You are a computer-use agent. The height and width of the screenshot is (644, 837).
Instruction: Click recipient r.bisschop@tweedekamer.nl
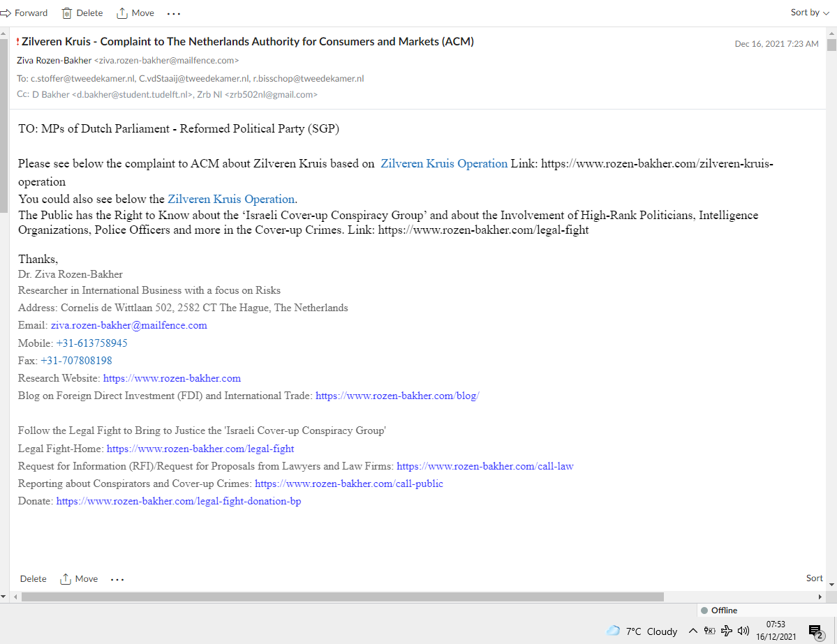pyautogui.click(x=309, y=78)
